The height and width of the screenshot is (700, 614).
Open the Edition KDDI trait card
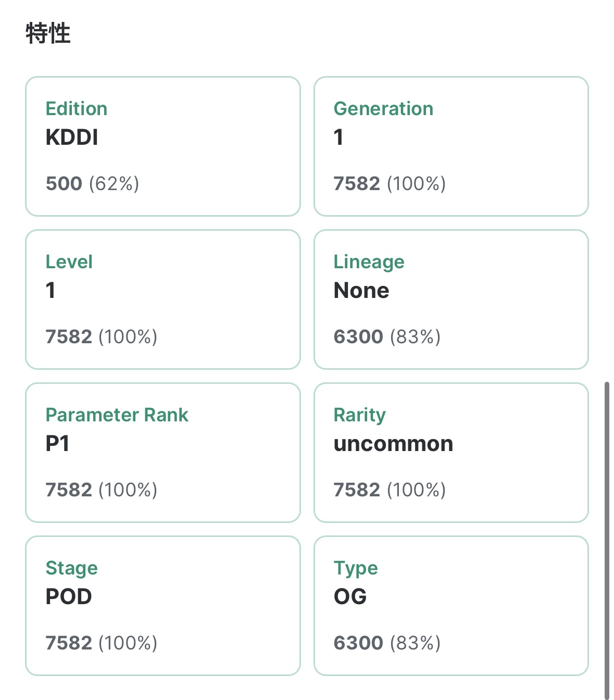tap(162, 146)
